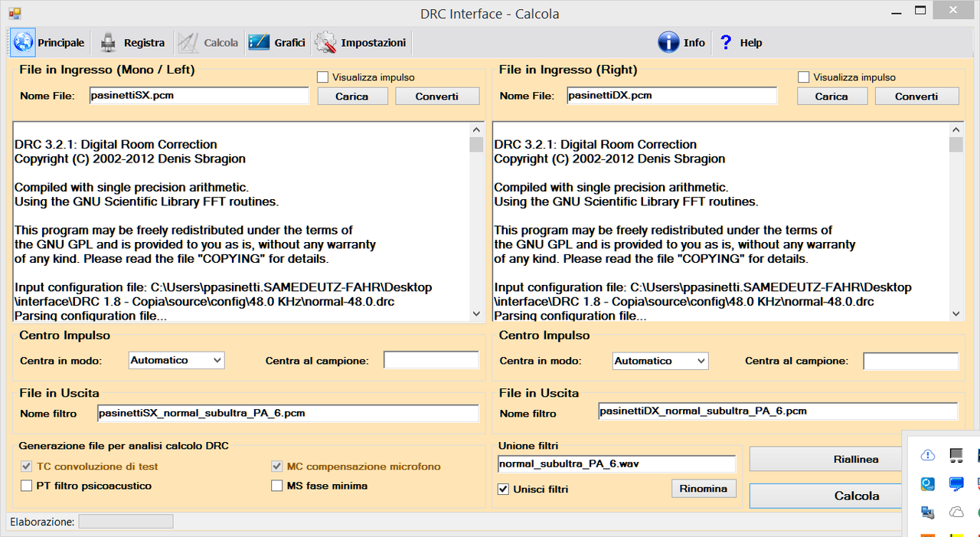Toggle TC convoluzione di test checkbox

tap(27, 466)
